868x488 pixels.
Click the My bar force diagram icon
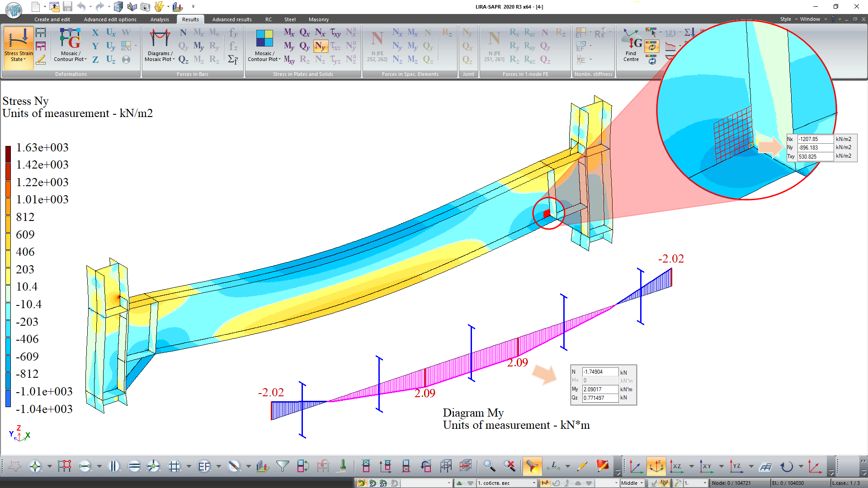[x=198, y=46]
